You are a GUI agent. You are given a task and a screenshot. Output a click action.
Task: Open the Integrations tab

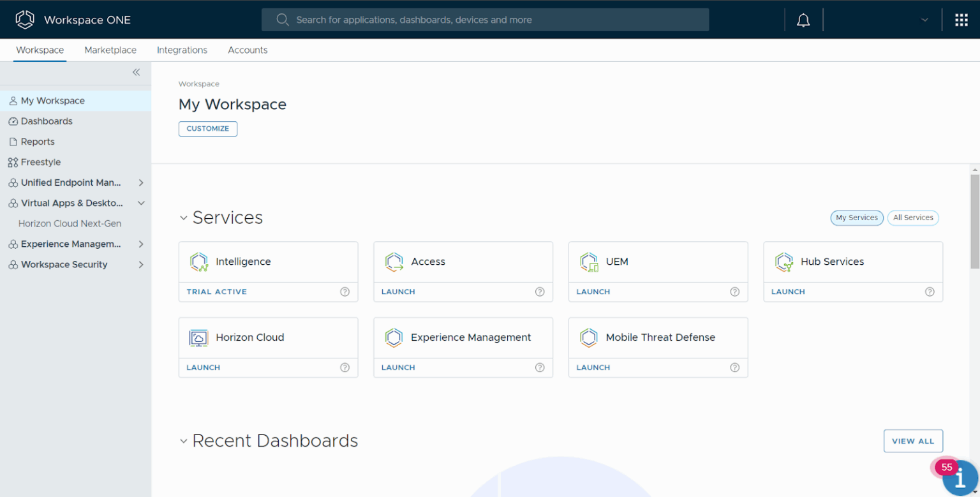(x=182, y=50)
